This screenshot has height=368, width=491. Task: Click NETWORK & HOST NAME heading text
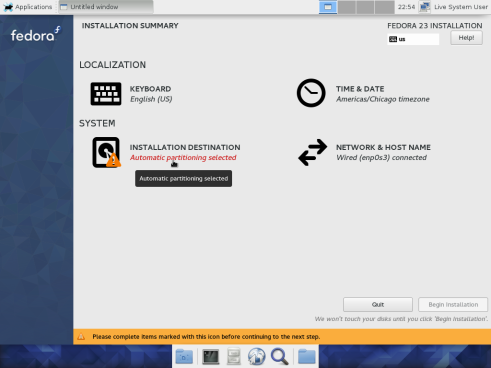(383, 147)
